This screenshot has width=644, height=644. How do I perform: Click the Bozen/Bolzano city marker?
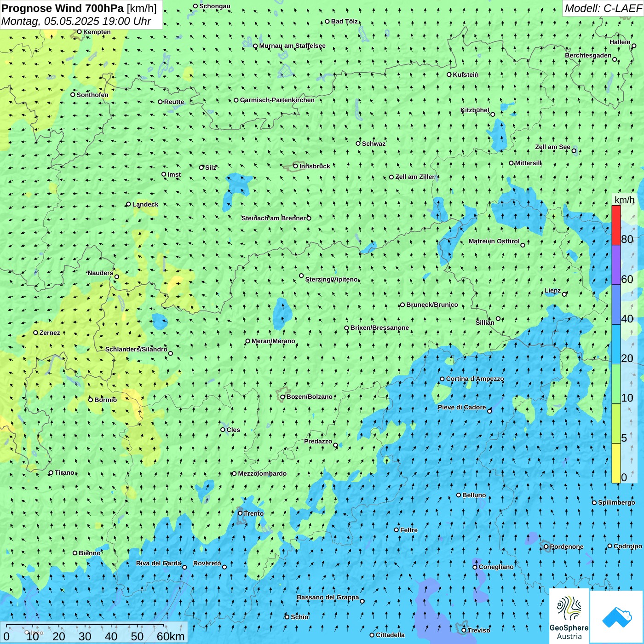tap(282, 397)
